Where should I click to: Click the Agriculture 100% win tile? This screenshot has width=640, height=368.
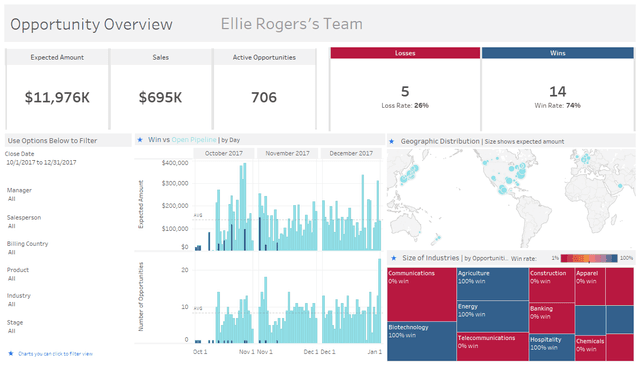pos(493,284)
